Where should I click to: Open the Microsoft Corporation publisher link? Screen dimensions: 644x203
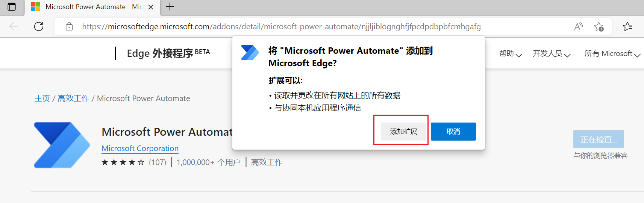click(140, 148)
